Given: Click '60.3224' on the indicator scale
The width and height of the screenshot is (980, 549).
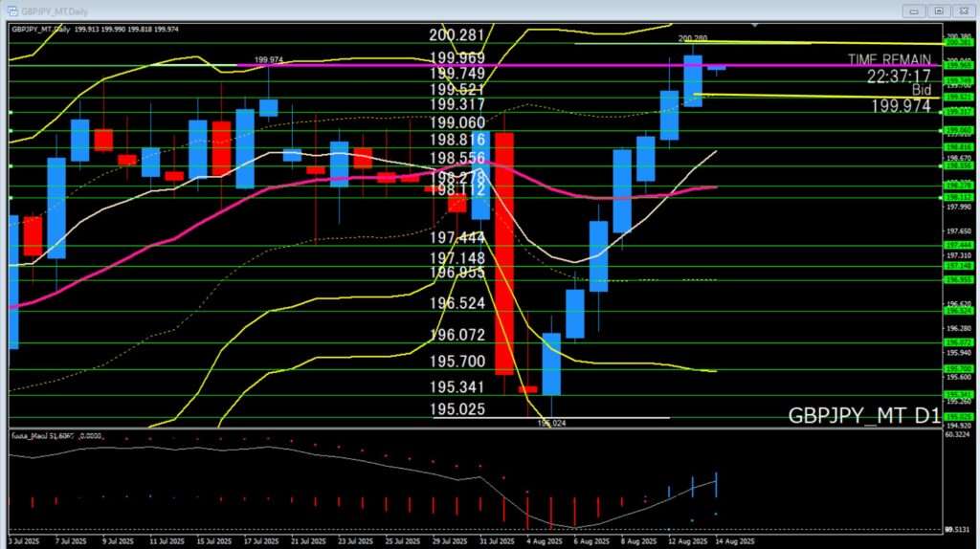Looking at the screenshot, I should [x=959, y=434].
